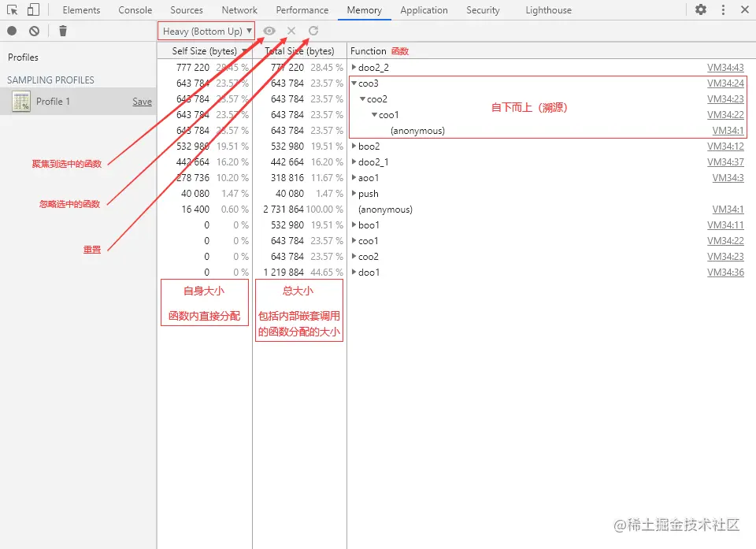Expand the aoo1 function row
The height and width of the screenshot is (549, 756).
(354, 177)
